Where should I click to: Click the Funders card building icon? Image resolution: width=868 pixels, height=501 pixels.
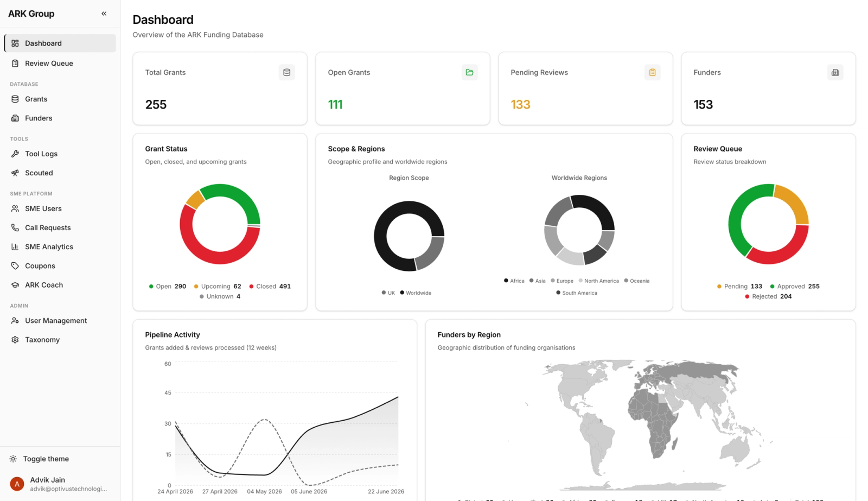[835, 72]
